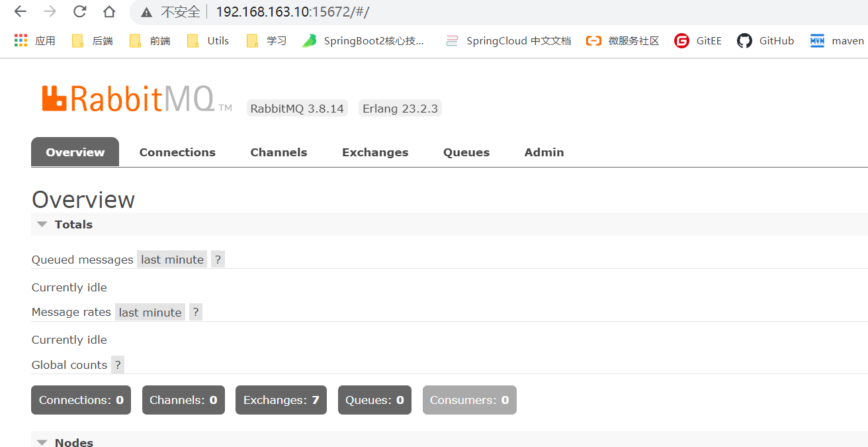Open SpringBoot2核心技术 bookmark
This screenshot has width=868, height=447.
363,41
